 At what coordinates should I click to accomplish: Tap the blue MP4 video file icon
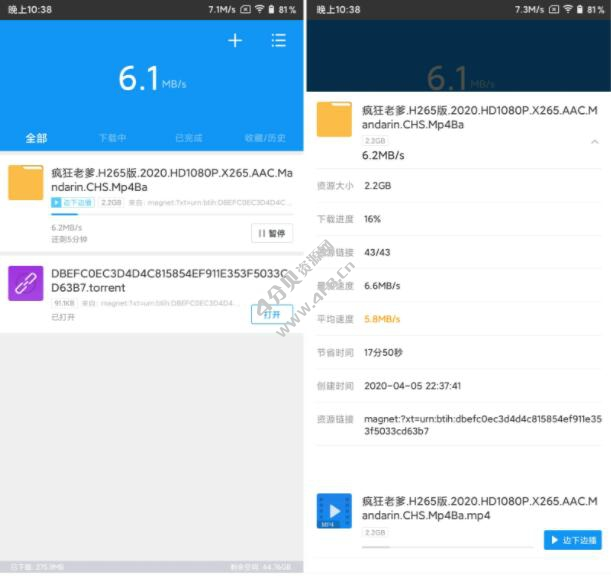334,510
